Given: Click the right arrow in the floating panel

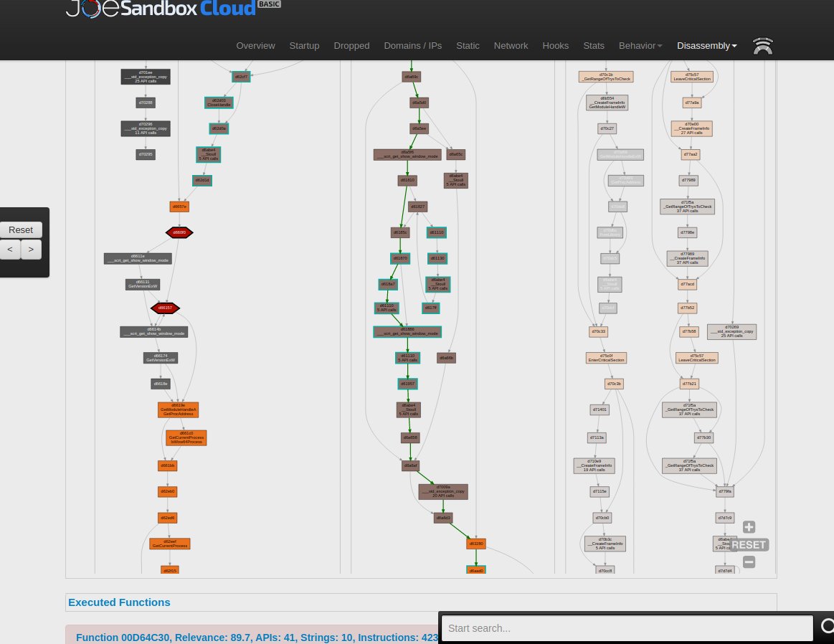Looking at the screenshot, I should pyautogui.click(x=31, y=249).
